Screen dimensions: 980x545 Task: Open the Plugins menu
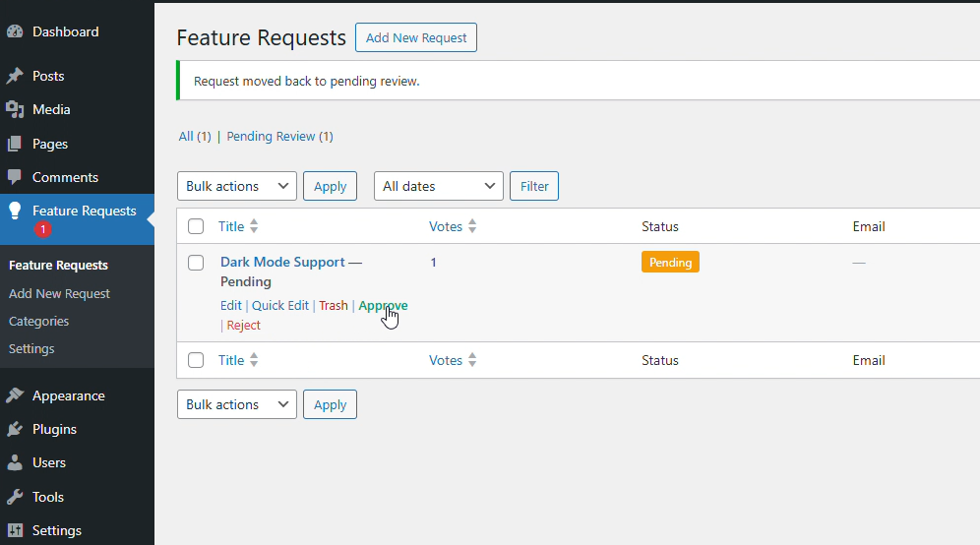tap(54, 429)
